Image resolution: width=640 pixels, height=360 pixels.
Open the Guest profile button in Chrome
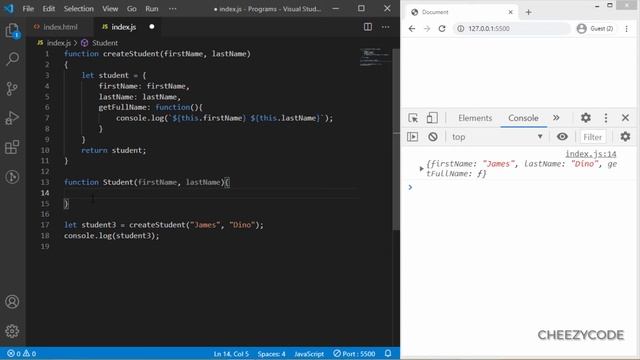[595, 29]
